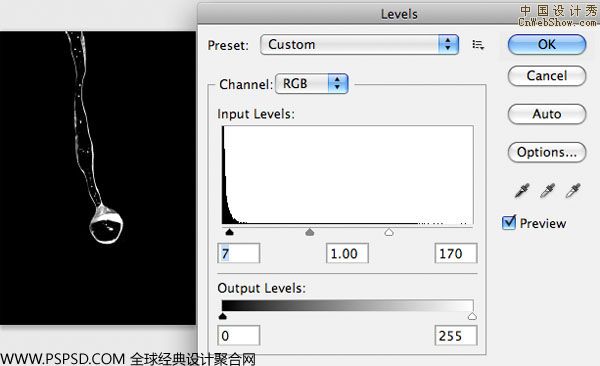Click the input shadow value field 7
Screen dimensions: 600x366
(238, 253)
